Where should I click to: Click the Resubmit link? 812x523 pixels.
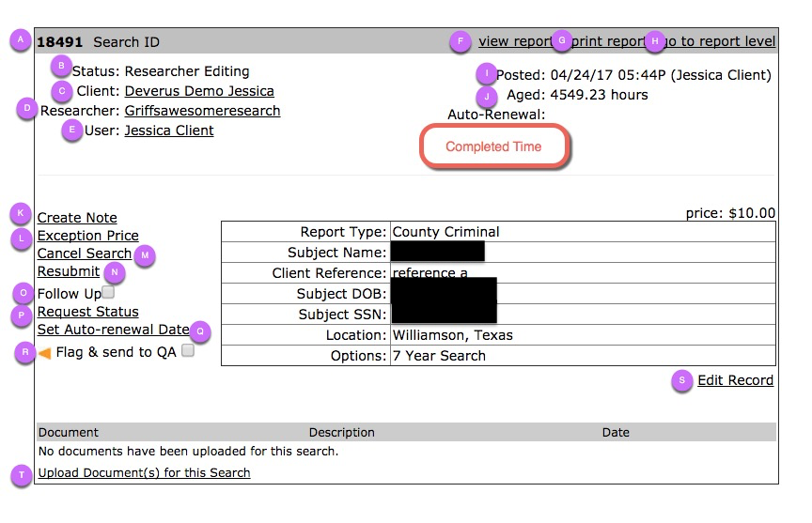point(69,271)
